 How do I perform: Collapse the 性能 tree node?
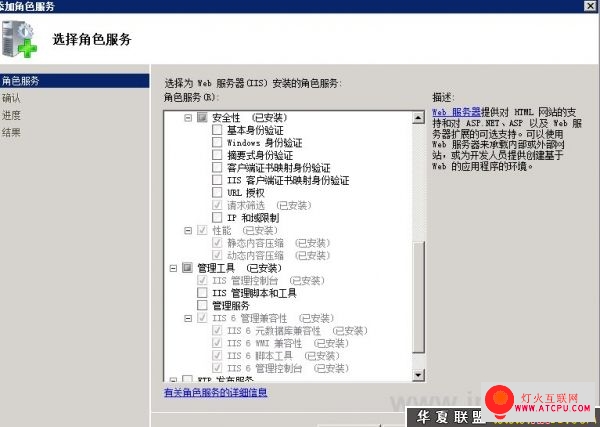[x=188, y=230]
